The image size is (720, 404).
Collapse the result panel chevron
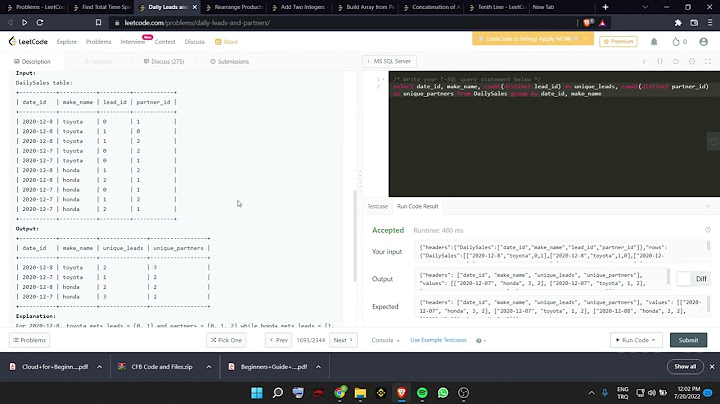pos(708,206)
